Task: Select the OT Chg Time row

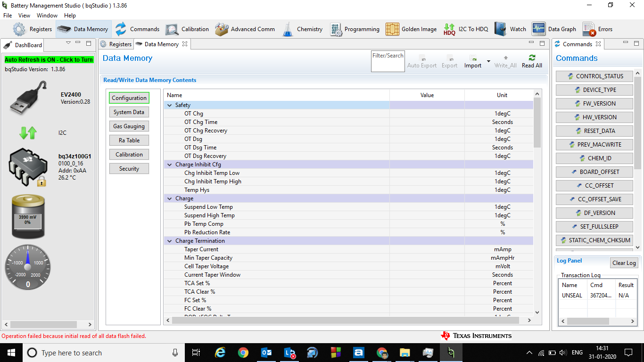Action: point(348,122)
